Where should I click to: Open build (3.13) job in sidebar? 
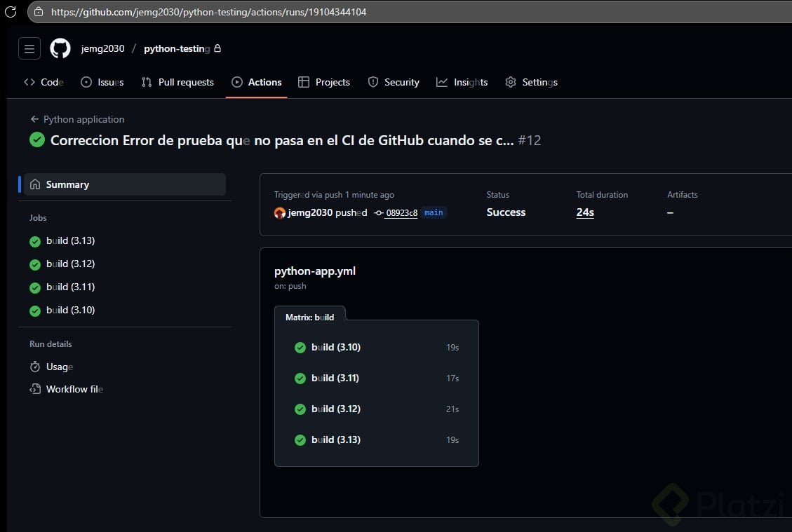tap(70, 240)
